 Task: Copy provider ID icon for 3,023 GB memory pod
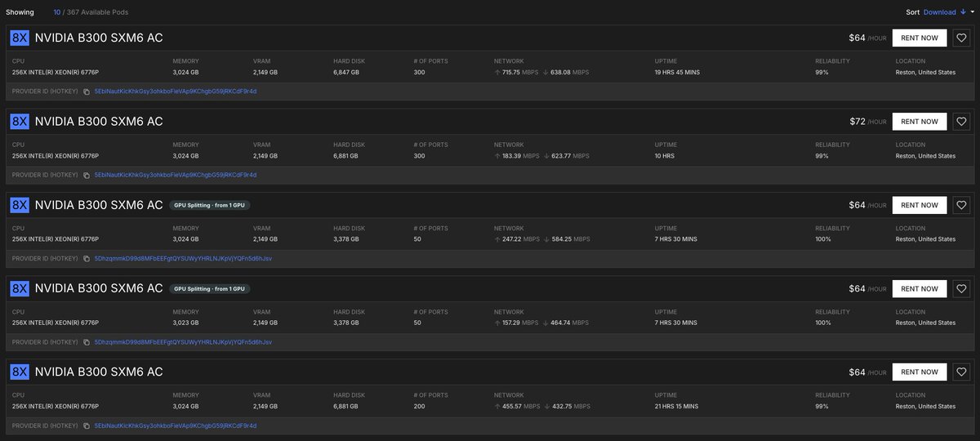[x=87, y=341]
